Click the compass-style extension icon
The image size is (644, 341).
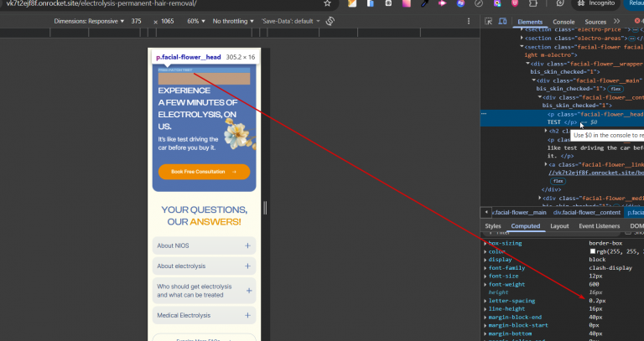(x=479, y=3)
